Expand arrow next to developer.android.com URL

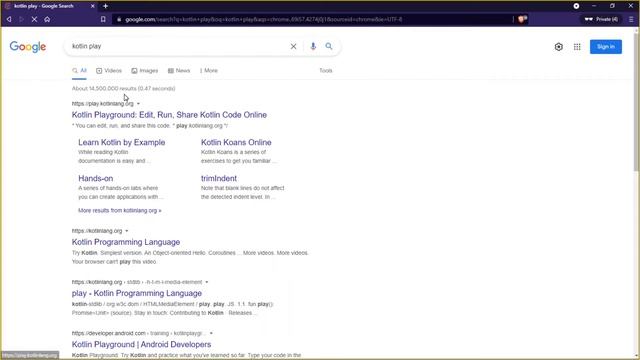(x=211, y=333)
